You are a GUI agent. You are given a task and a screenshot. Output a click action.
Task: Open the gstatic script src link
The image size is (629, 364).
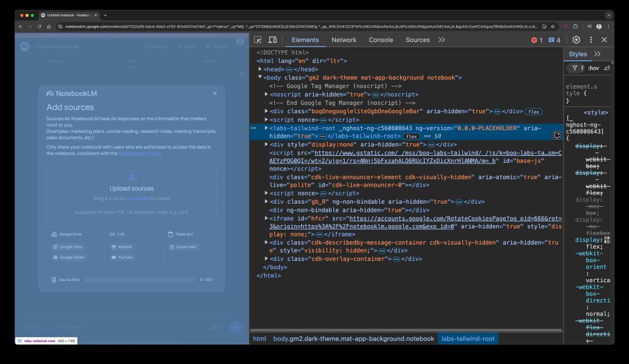415,157
